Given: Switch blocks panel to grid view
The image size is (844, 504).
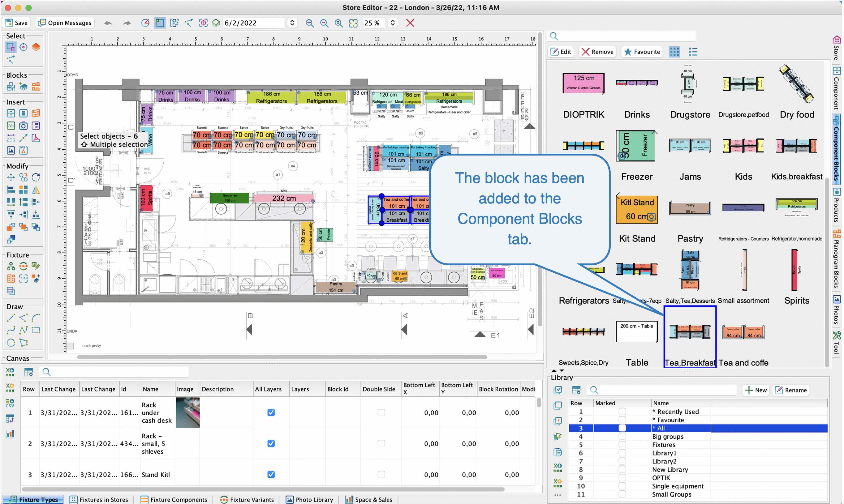Looking at the screenshot, I should coord(674,52).
